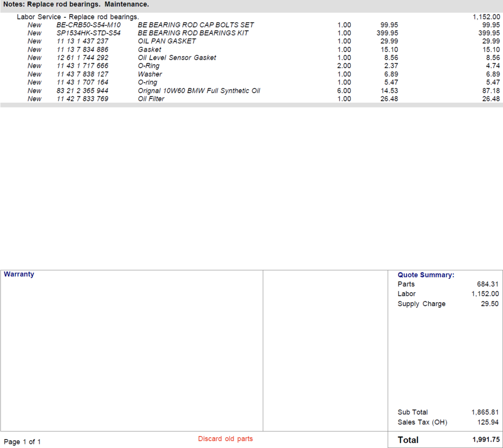Click the Notes header about rod bearings
The image size is (503, 448).
(x=76, y=4)
